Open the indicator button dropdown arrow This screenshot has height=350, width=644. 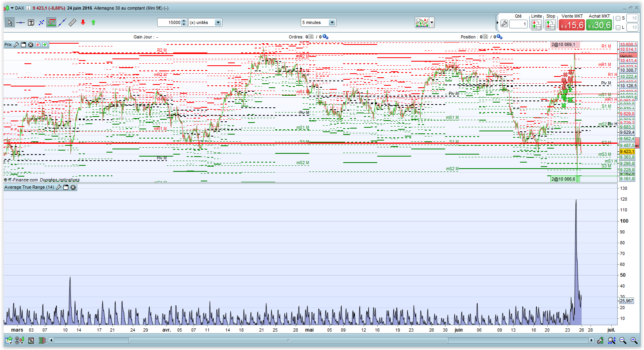[x=432, y=22]
